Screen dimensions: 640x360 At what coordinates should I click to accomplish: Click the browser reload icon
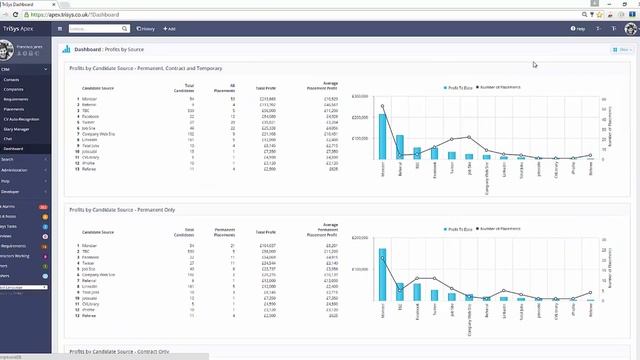tap(16, 15)
